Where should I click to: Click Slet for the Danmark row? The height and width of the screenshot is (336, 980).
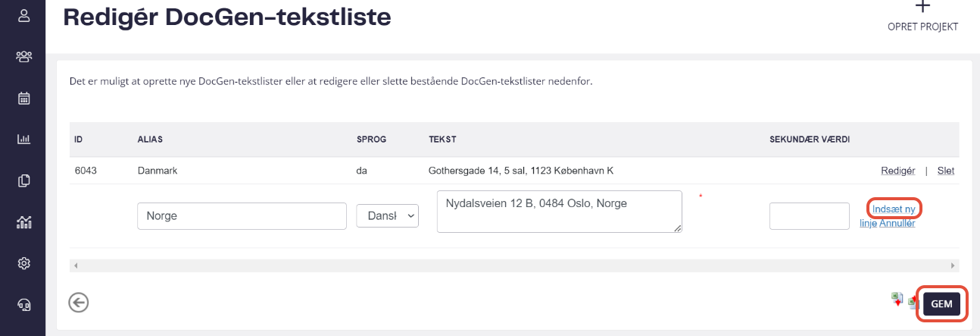coord(945,171)
